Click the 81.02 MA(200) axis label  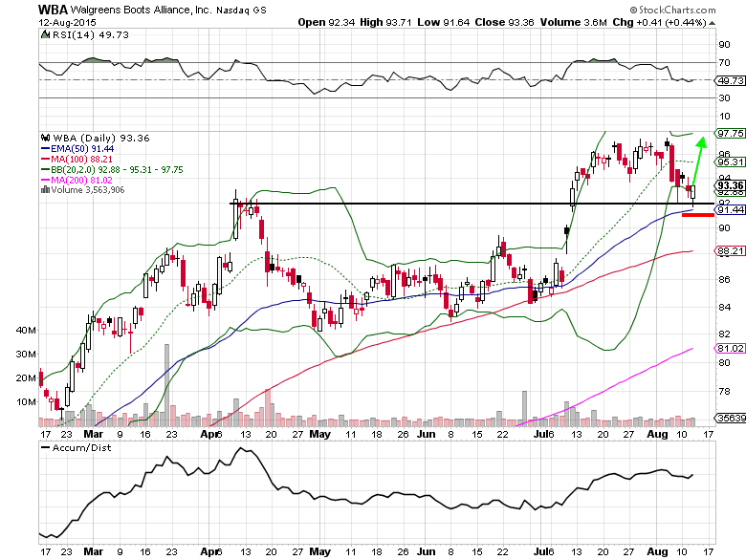(x=730, y=349)
